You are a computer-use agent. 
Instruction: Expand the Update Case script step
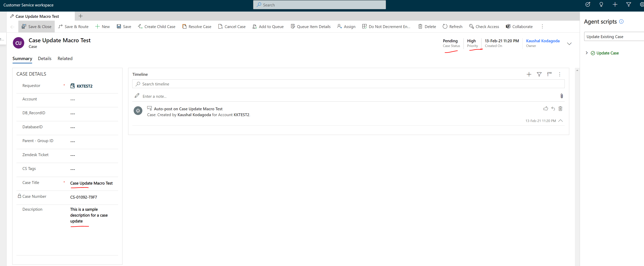[586, 53]
